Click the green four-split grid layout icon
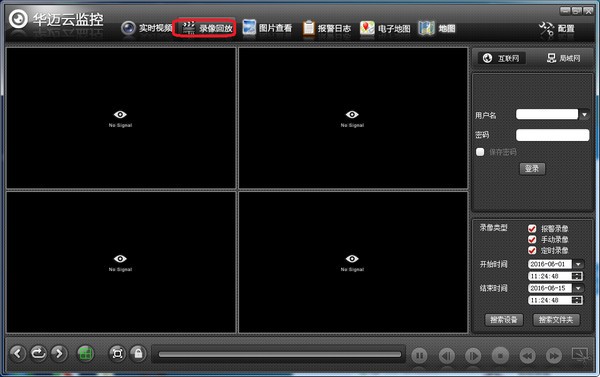This screenshot has width=600, height=377. [86, 353]
